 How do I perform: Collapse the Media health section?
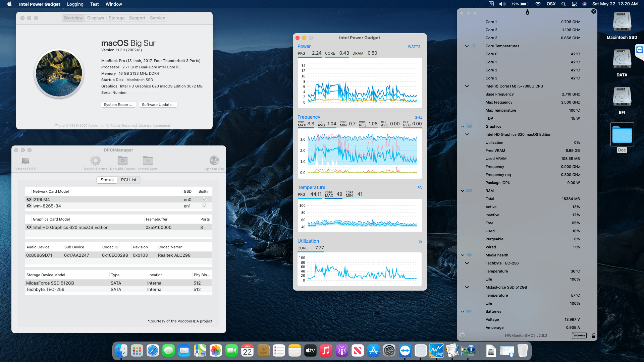coord(463,255)
